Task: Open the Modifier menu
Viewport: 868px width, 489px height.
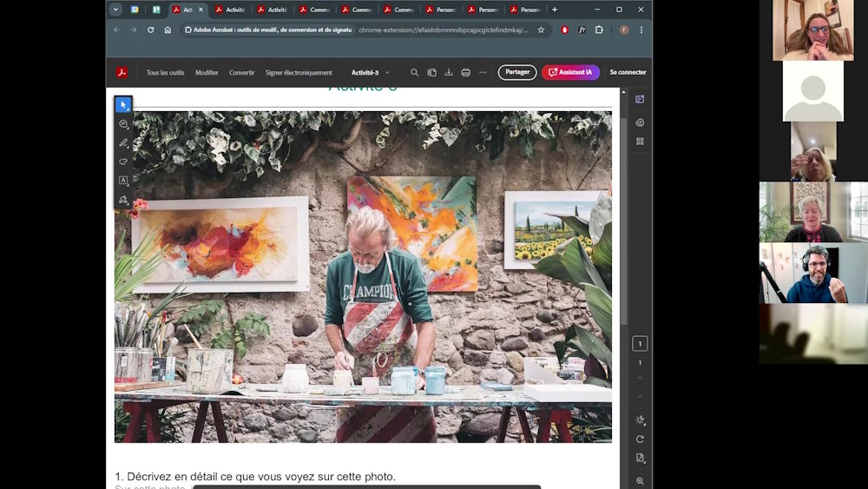Action: coord(207,73)
